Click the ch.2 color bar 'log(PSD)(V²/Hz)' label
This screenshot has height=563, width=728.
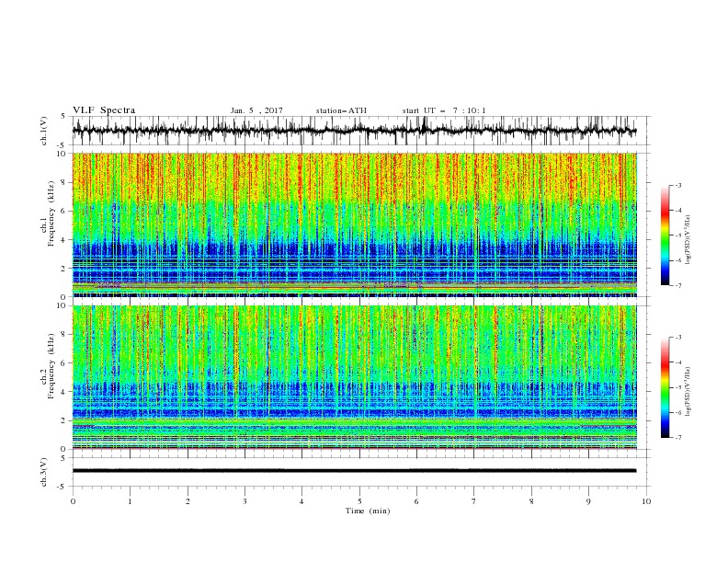point(689,392)
